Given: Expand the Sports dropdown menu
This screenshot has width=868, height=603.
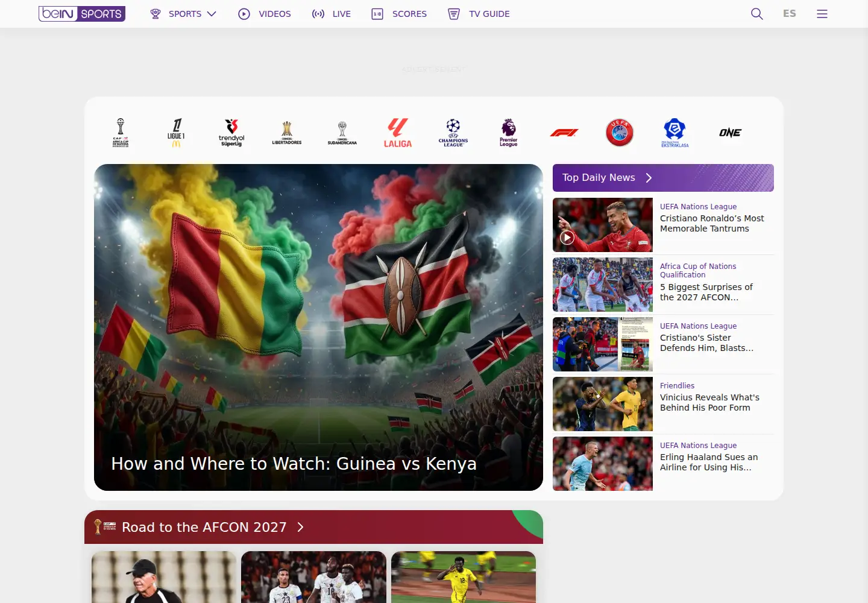Looking at the screenshot, I should tap(183, 14).
